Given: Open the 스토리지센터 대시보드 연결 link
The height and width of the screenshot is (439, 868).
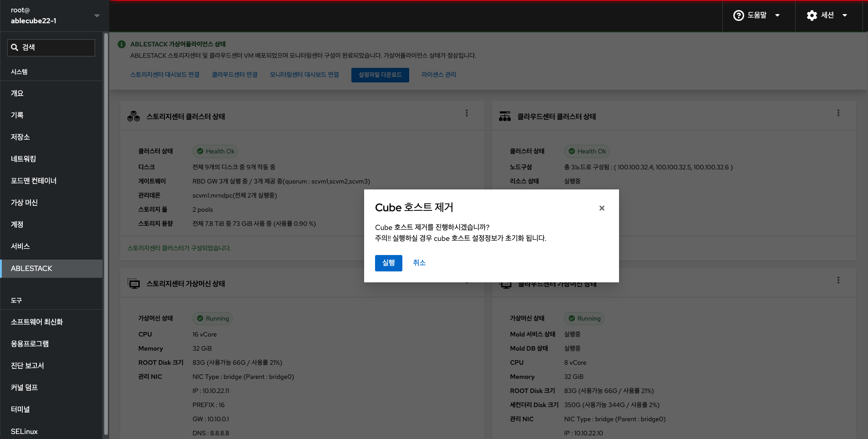Looking at the screenshot, I should point(165,75).
